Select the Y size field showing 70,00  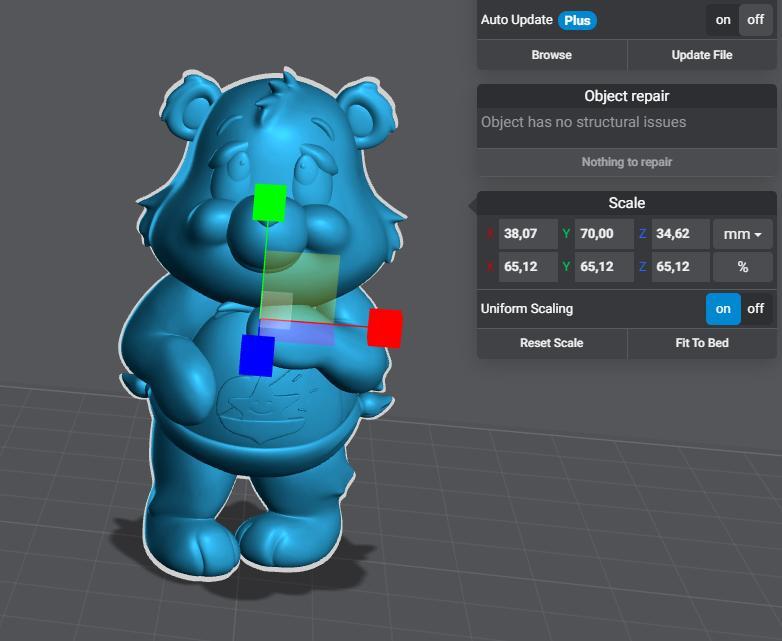click(x=604, y=234)
